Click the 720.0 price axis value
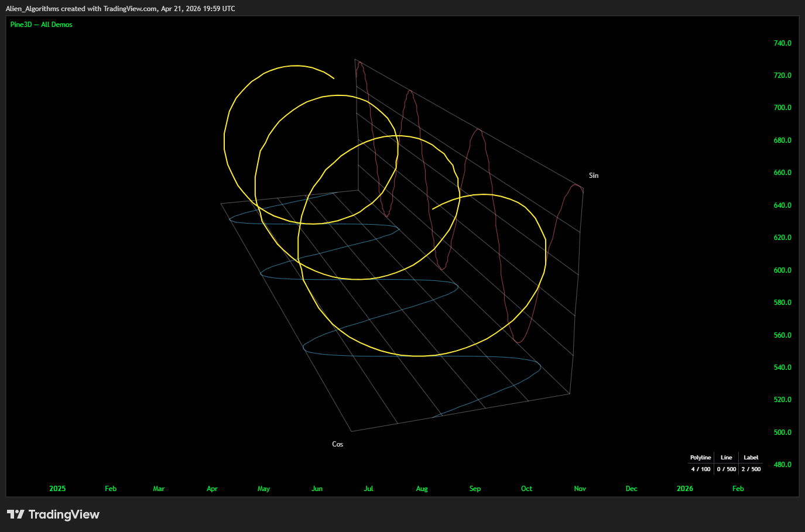This screenshot has height=532, width=805. (x=782, y=75)
